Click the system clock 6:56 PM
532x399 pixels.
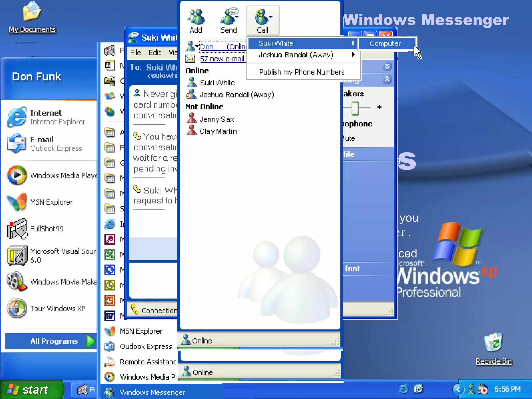[507, 389]
